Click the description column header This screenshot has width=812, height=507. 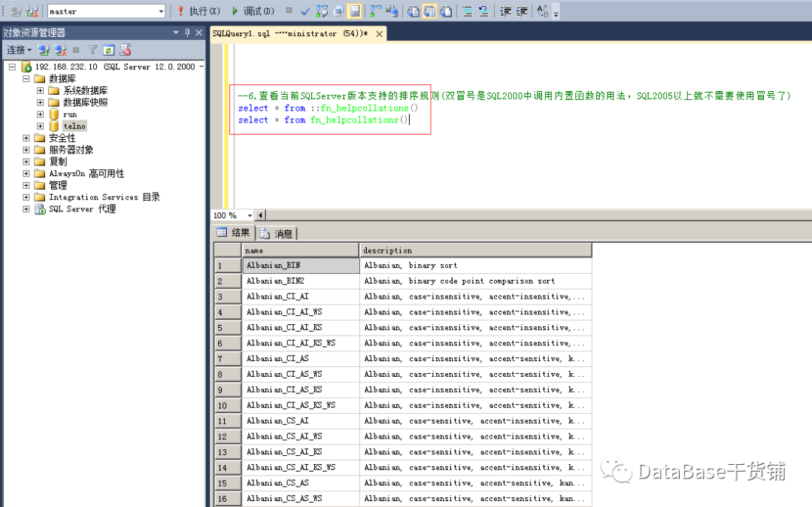click(x=475, y=250)
